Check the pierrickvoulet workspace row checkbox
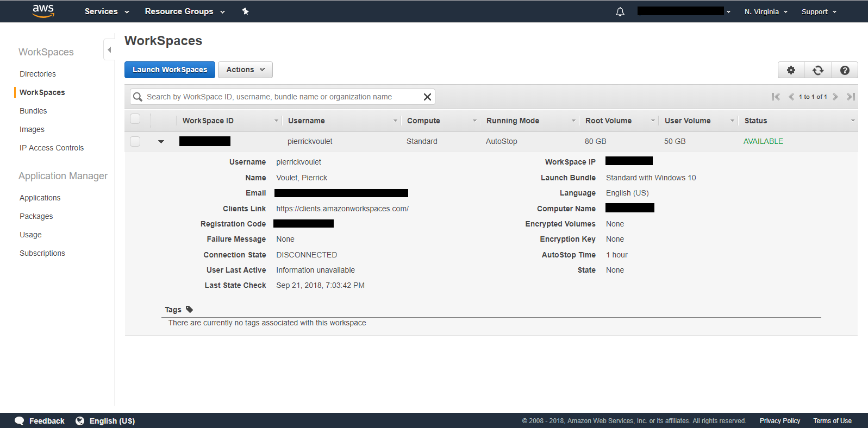 click(135, 141)
